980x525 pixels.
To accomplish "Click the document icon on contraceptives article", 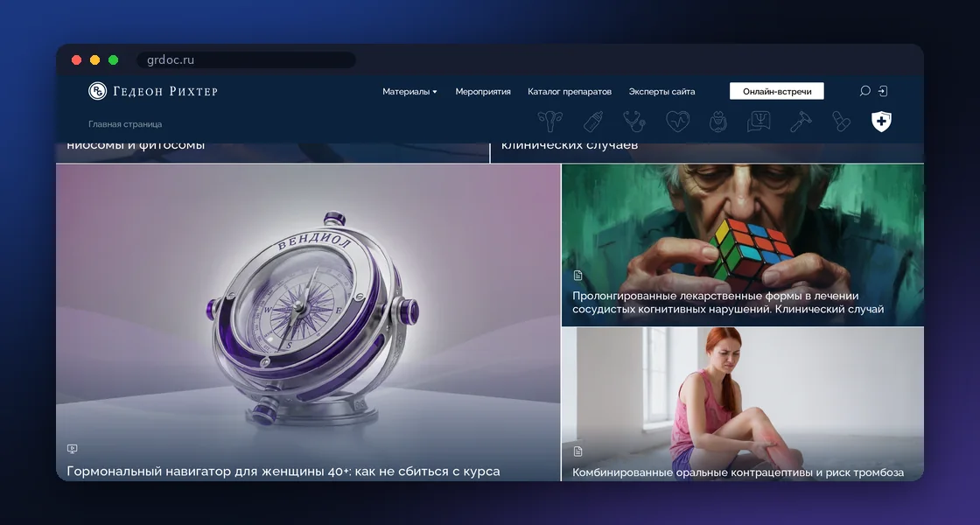I will click(578, 451).
